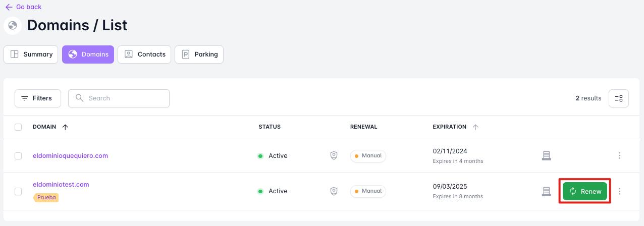Toggle the select-all checkbox in table header
This screenshot has width=644, height=226.
[x=18, y=127]
